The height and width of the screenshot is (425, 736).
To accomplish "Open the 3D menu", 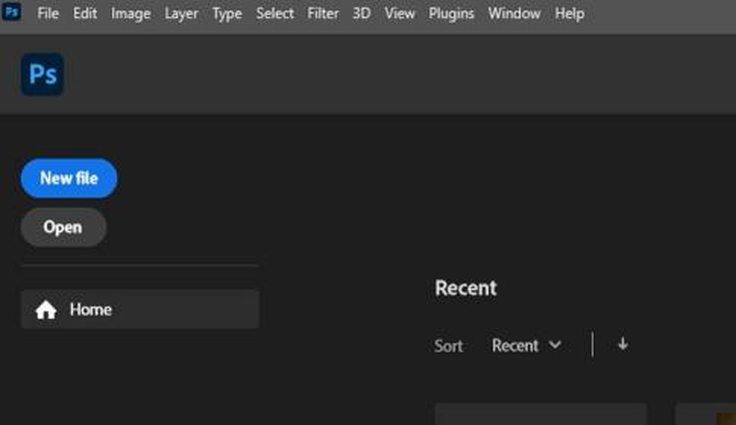I will pos(361,14).
